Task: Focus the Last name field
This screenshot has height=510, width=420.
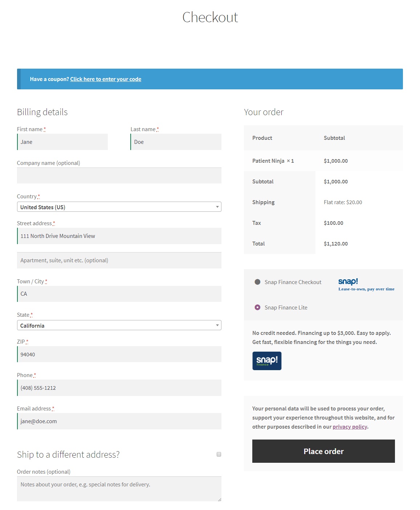Action: 176,142
